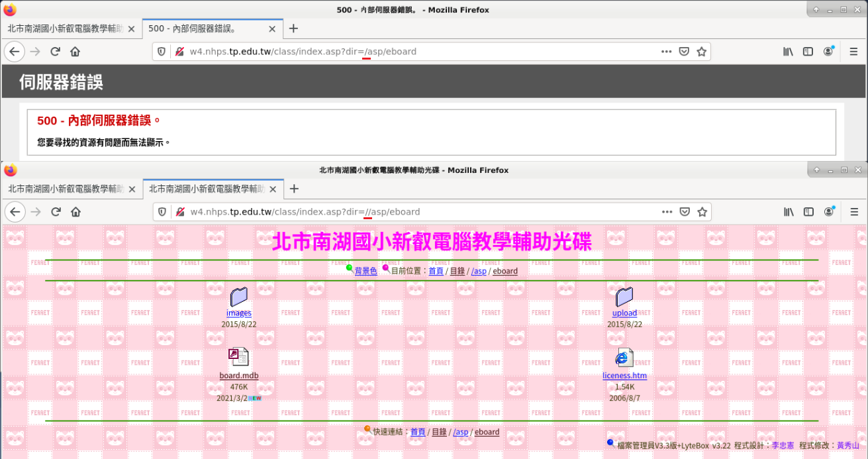Open 李忠憲 program designer link
Screen dimensions: 868x459
(x=783, y=446)
